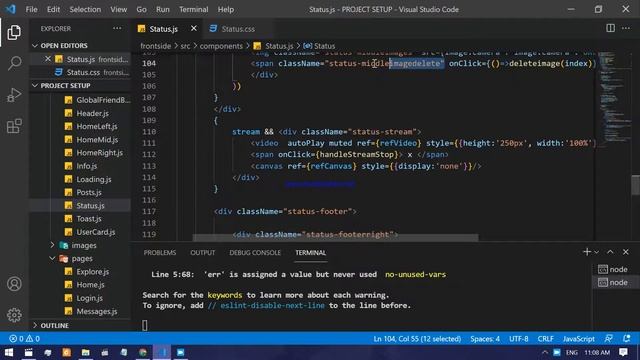The height and width of the screenshot is (360, 640).
Task: Open the View menu
Action: click(118, 9)
